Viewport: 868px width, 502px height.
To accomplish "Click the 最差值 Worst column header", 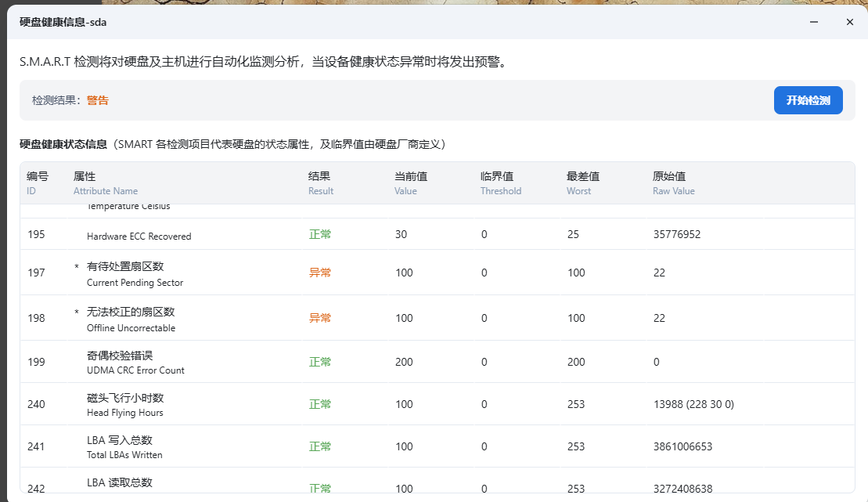I will (x=583, y=183).
